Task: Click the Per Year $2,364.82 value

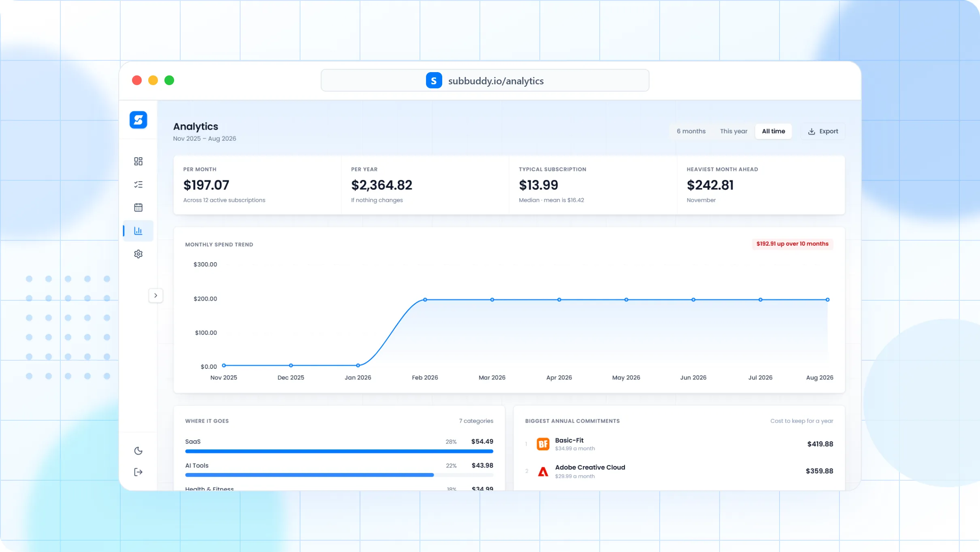Action: click(x=381, y=185)
